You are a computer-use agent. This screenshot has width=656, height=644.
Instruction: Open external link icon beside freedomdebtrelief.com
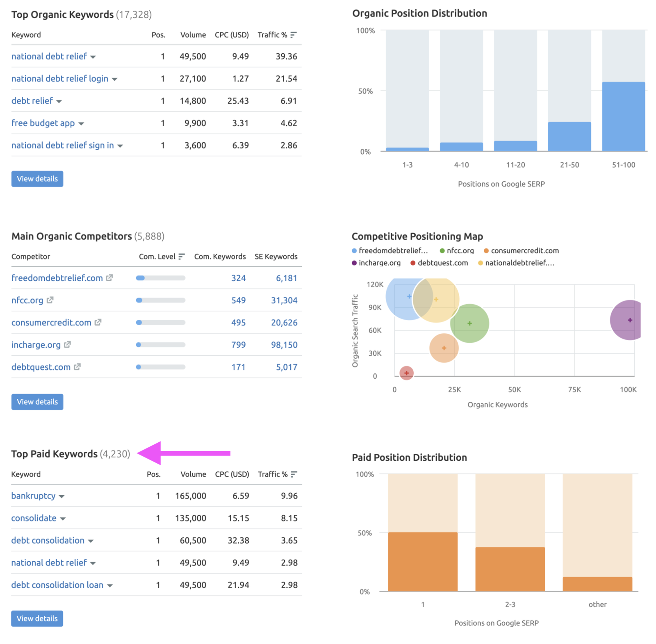109,278
